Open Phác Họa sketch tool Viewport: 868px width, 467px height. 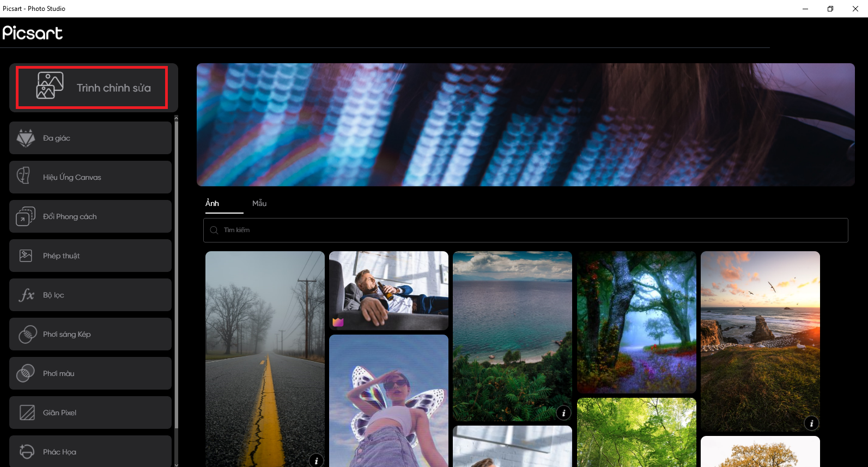(x=90, y=451)
